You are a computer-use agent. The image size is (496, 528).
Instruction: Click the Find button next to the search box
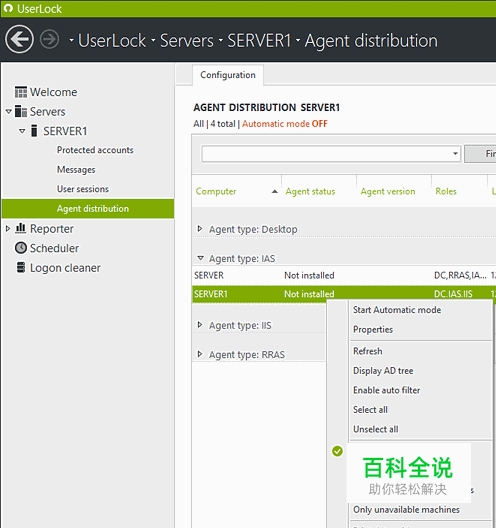480,154
